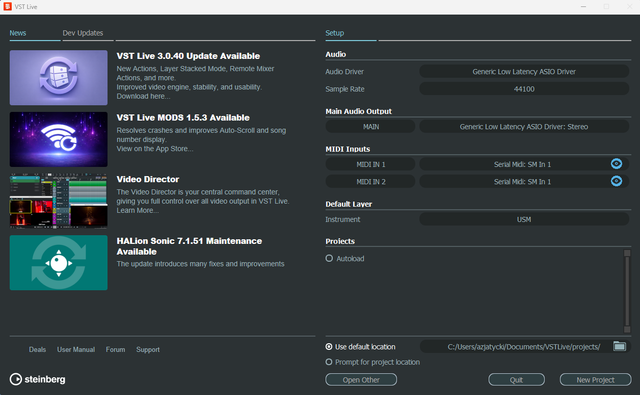Toggle the MIDI IN 1 monitor eye icon

click(x=616, y=164)
